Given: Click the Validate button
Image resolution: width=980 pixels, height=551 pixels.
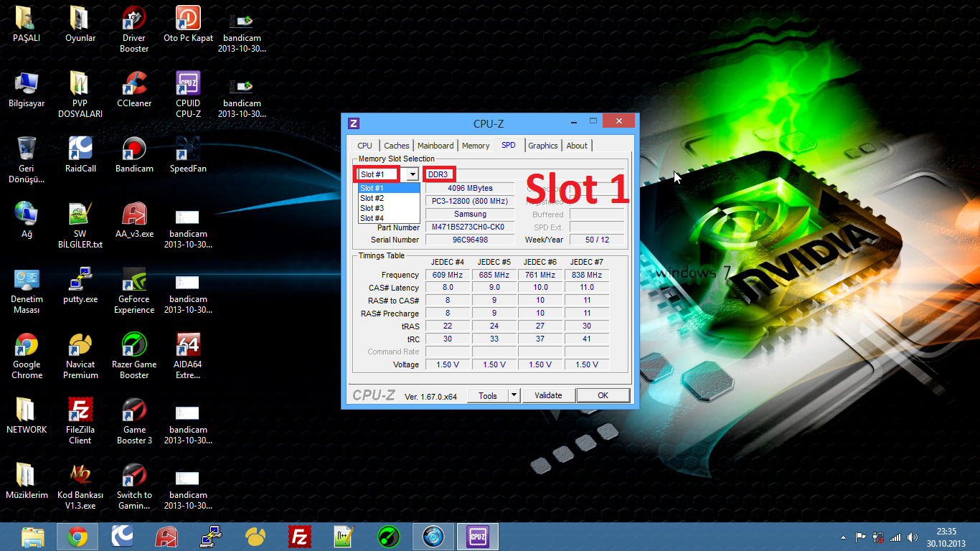Looking at the screenshot, I should pyautogui.click(x=548, y=395).
